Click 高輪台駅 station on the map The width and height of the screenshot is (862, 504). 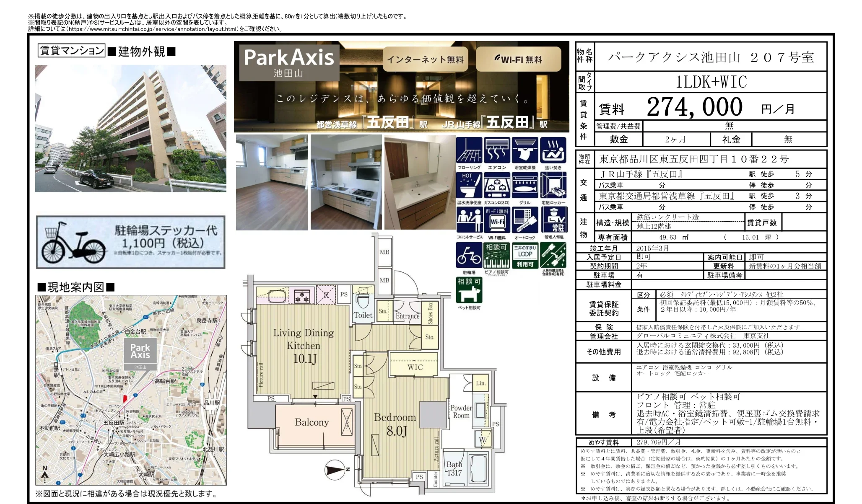click(166, 381)
